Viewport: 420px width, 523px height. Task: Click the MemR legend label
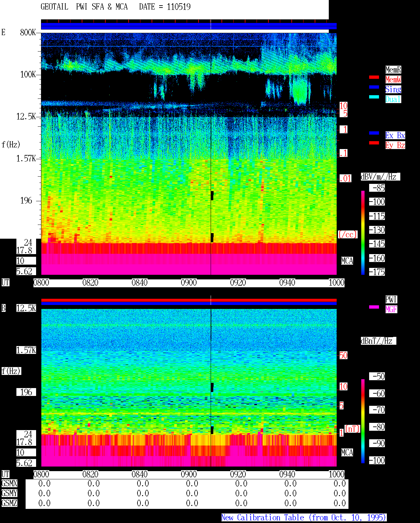coord(393,70)
